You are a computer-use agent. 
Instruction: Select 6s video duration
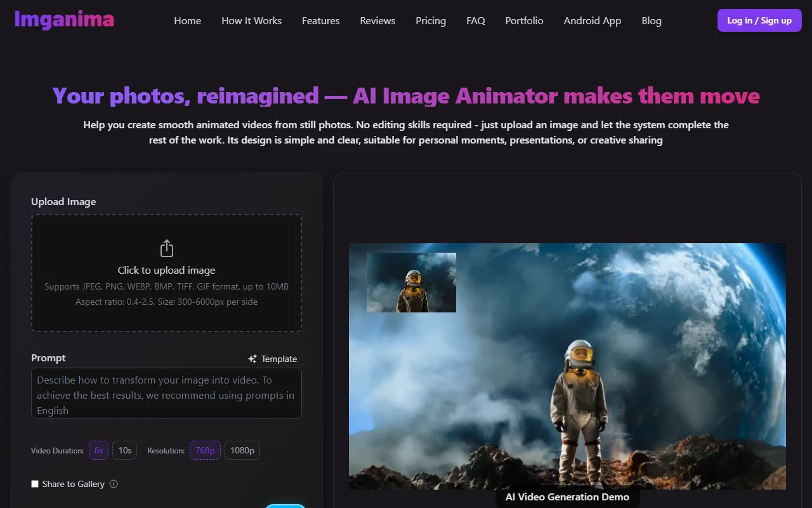pos(99,450)
